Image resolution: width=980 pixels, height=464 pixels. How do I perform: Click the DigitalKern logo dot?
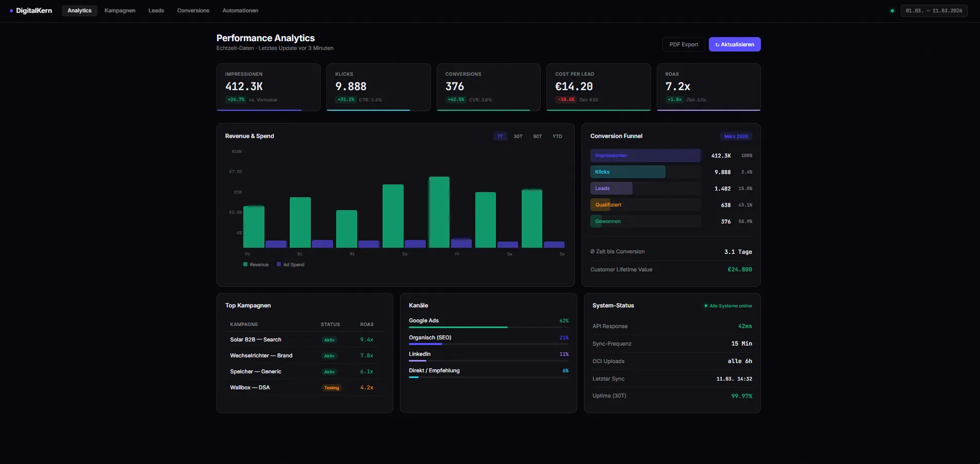[11, 10]
